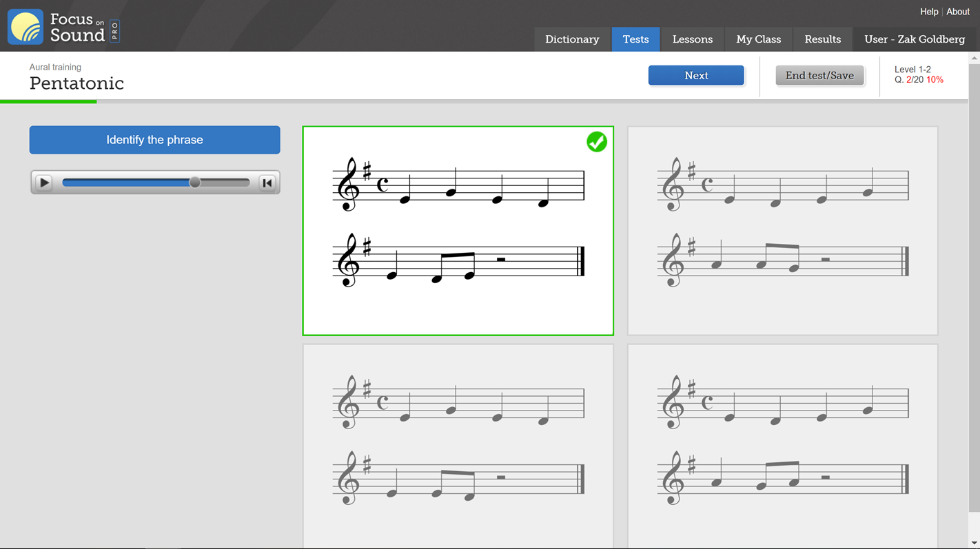The image size is (980, 549).
Task: Open the Help link
Action: pos(928,12)
